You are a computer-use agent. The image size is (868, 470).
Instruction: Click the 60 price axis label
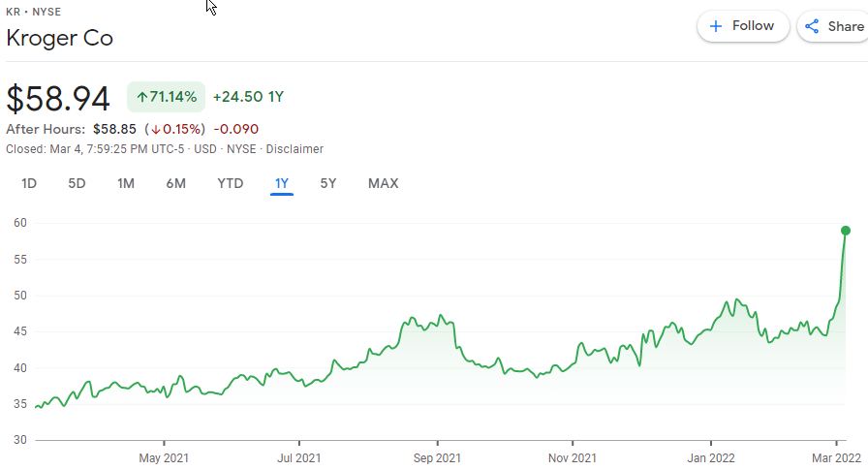[x=20, y=223]
